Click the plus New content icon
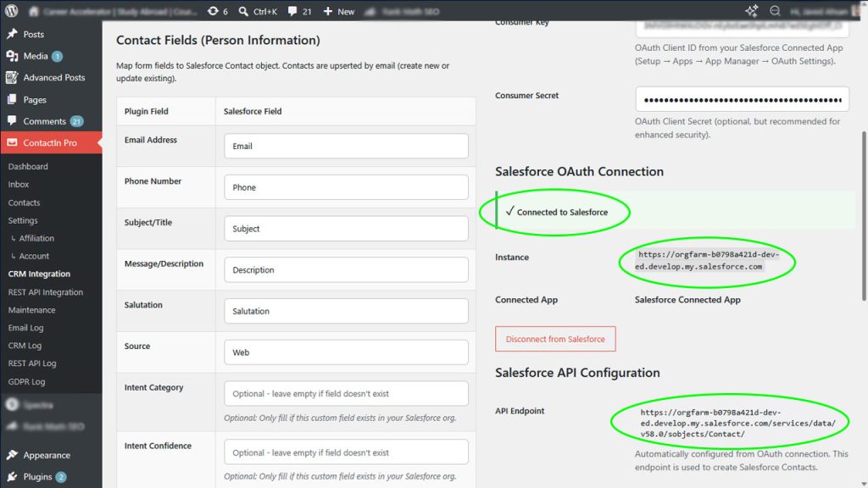The height and width of the screenshot is (488, 868). pos(328,11)
